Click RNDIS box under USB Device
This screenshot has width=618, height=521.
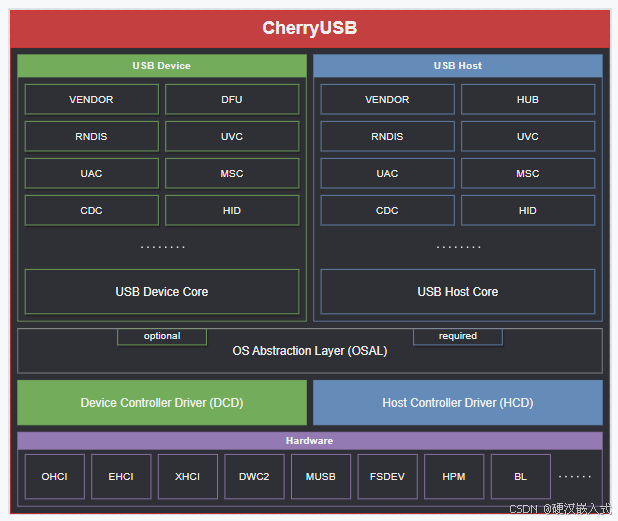tap(91, 136)
